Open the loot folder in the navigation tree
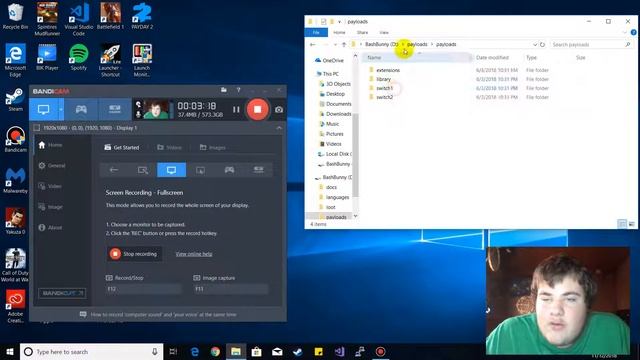640x360 pixels. point(328,207)
